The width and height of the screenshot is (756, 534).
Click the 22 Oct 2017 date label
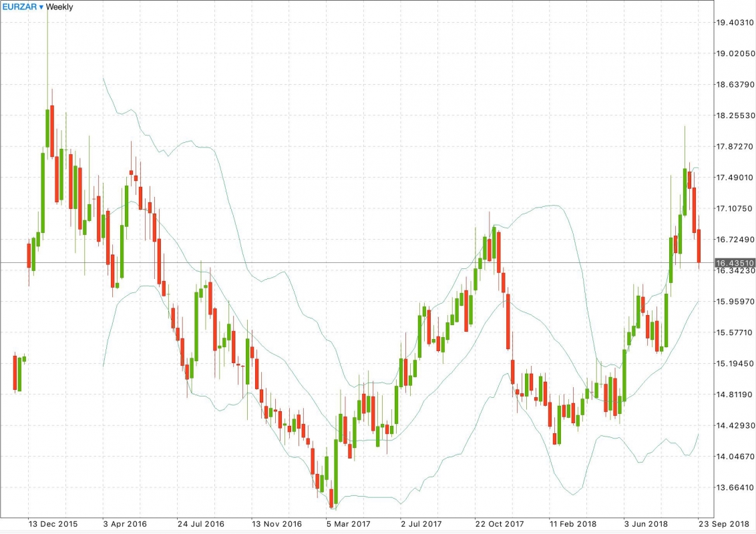(499, 524)
